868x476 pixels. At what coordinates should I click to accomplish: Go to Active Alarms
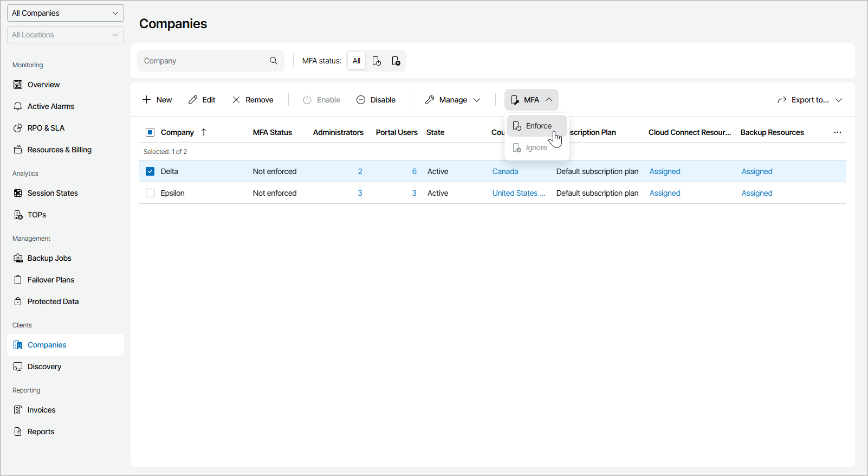pos(66,106)
